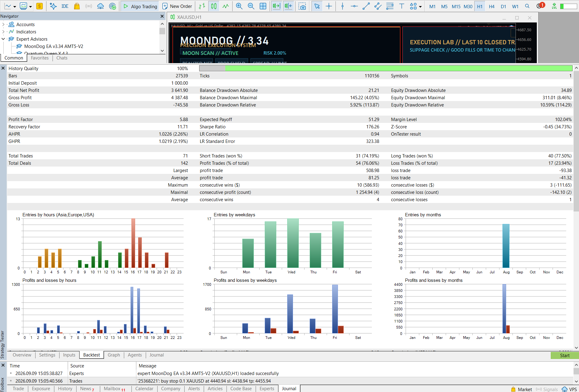Select the cursor arrow tool
Screen dimensions: 579x392
[317, 6]
